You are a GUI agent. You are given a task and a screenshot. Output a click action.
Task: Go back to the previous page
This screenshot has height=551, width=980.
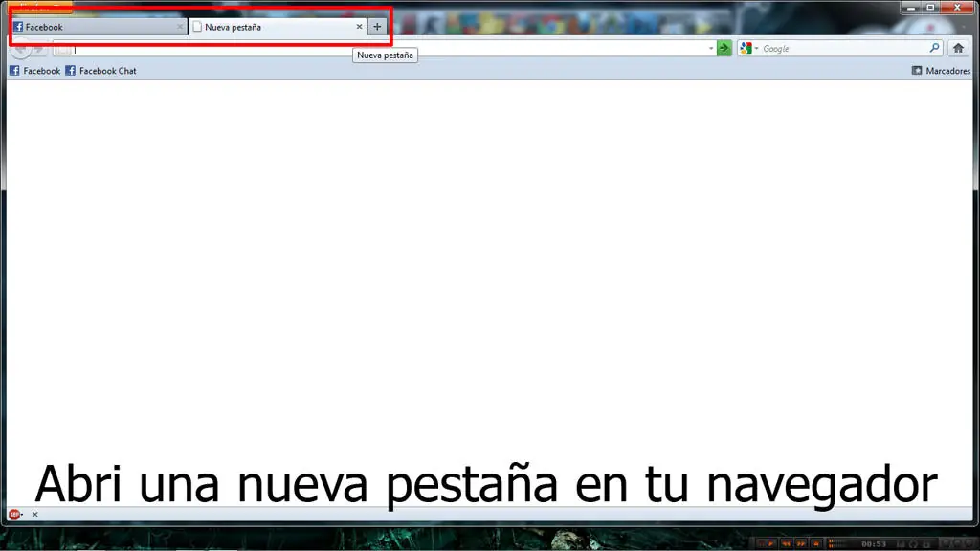click(x=21, y=48)
